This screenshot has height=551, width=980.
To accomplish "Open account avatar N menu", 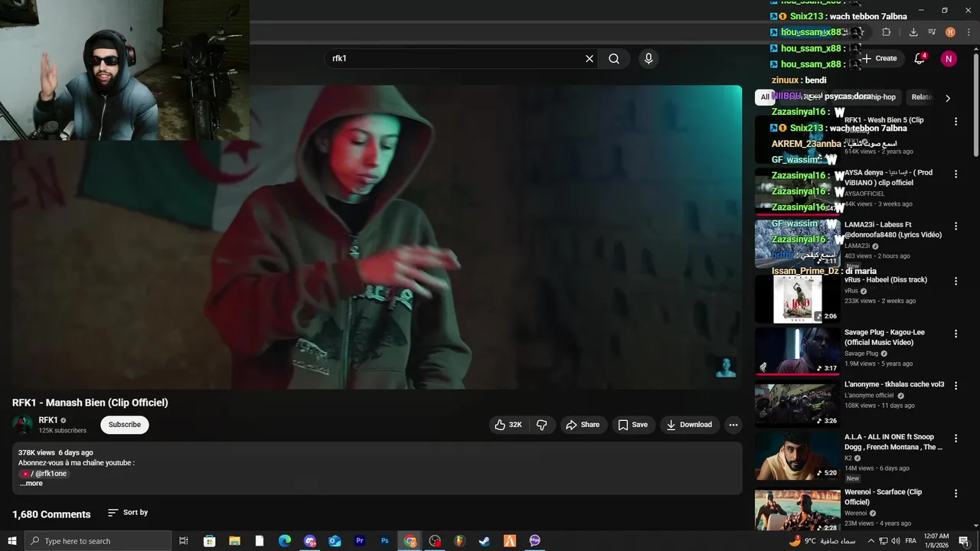I will click(949, 59).
